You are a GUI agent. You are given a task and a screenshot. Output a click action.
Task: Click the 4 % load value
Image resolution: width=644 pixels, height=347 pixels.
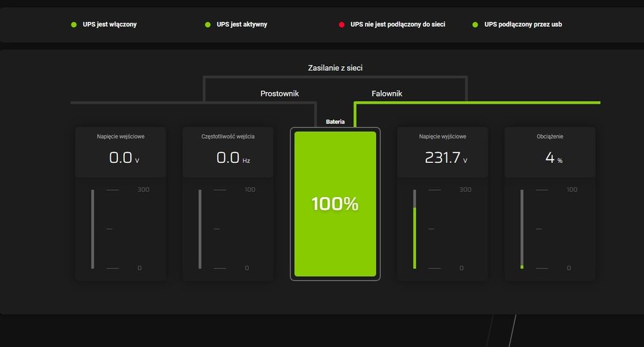(554, 158)
